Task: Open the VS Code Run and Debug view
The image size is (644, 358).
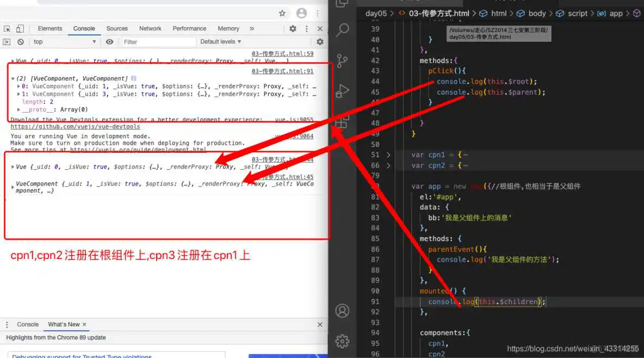Action: tap(342, 91)
